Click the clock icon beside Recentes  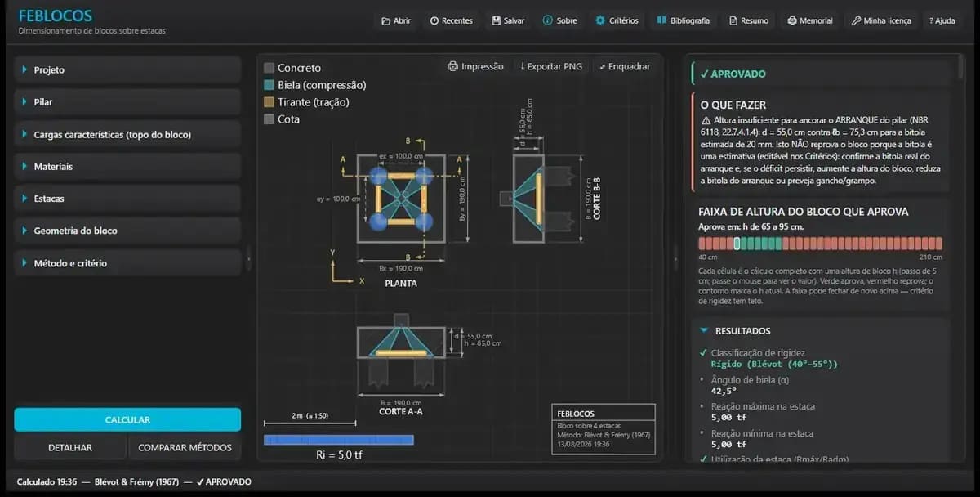434,20
